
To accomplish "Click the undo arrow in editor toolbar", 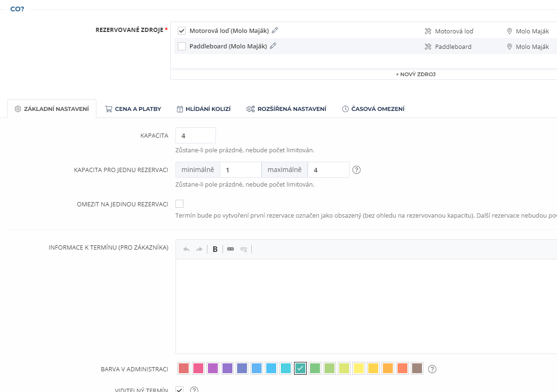I will click(186, 249).
